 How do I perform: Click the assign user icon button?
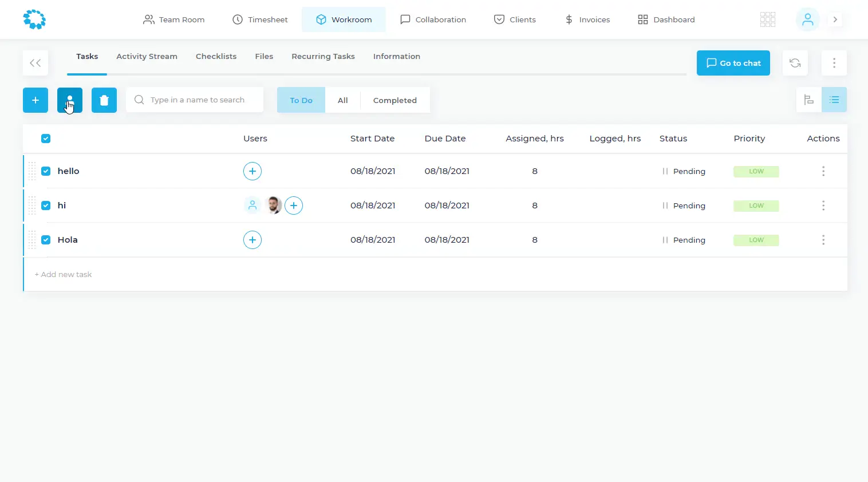pos(70,100)
